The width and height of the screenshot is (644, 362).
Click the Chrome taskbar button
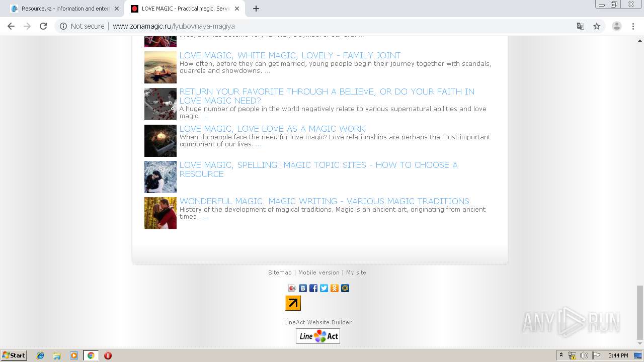(91, 355)
